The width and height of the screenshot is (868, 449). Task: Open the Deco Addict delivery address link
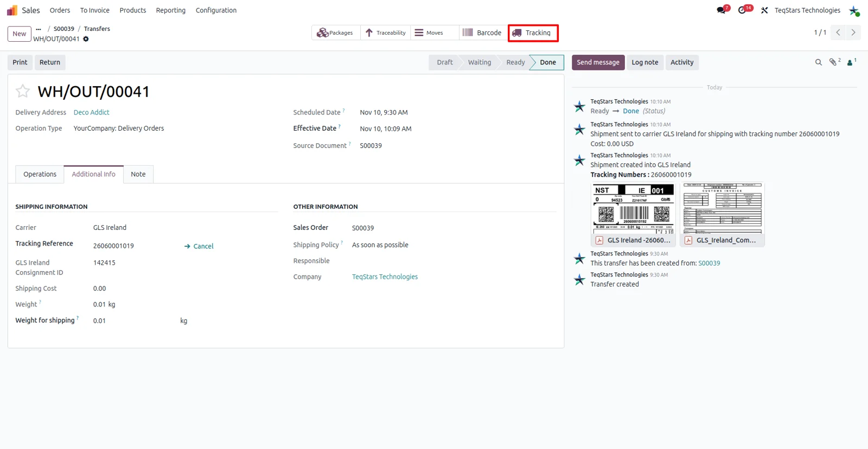pyautogui.click(x=92, y=112)
